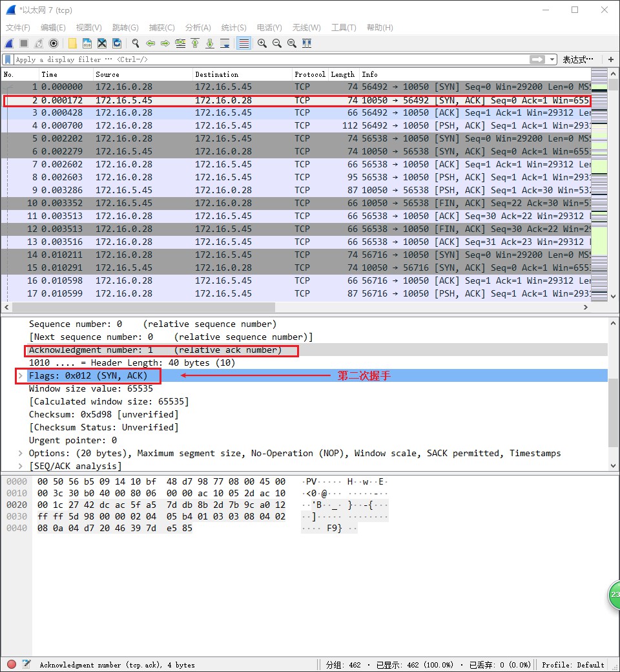Toggle packet list colorization

click(243, 43)
